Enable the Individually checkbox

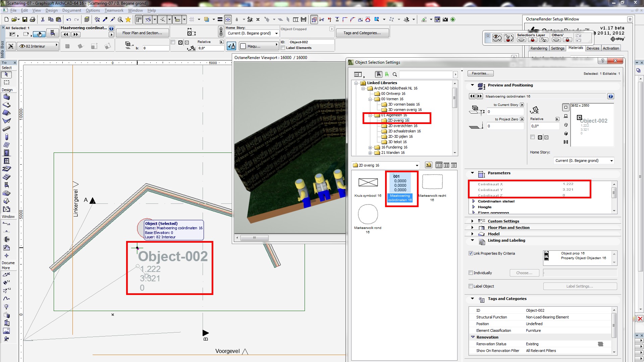point(471,273)
